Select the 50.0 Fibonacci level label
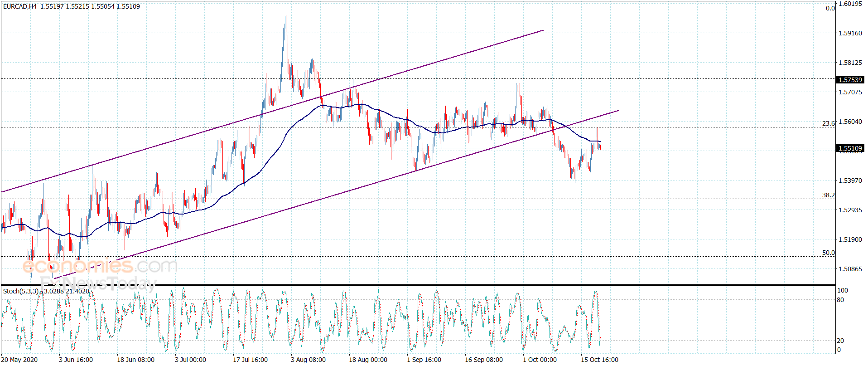868x366 pixels. click(x=829, y=253)
